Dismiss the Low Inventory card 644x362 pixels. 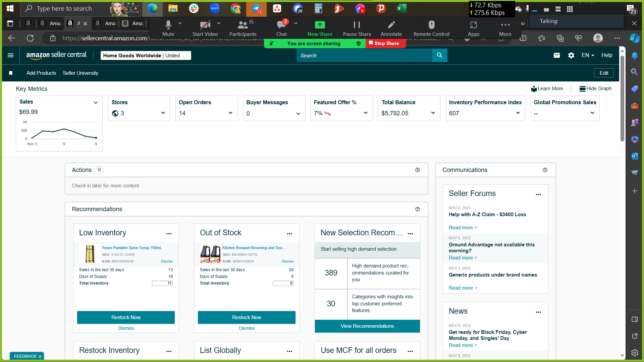tap(126, 328)
